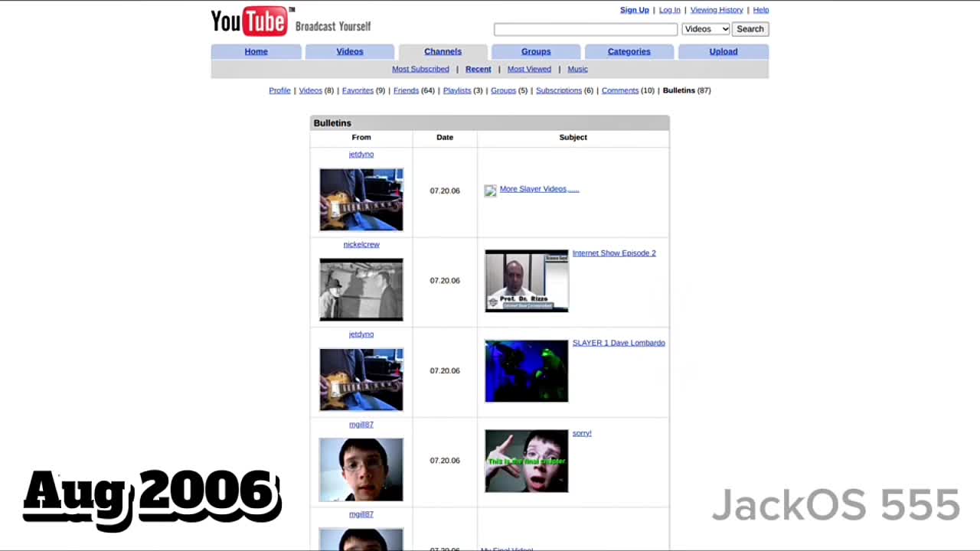
Task: Open the Playlists link
Action: point(457,90)
